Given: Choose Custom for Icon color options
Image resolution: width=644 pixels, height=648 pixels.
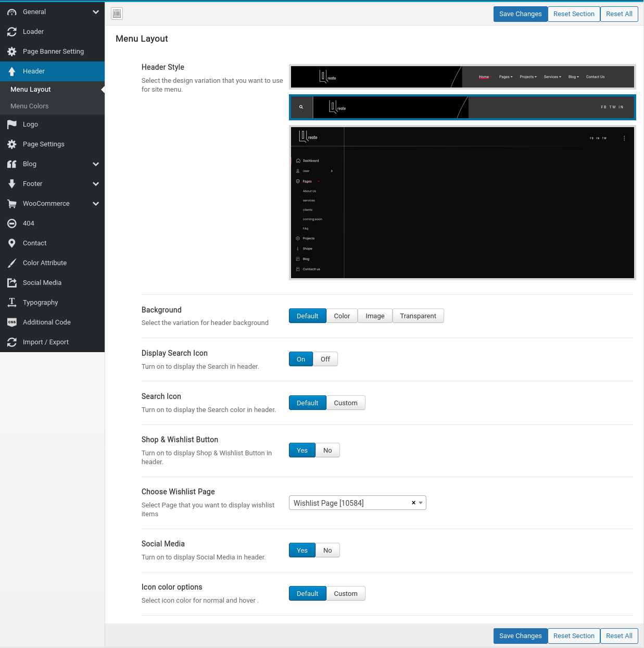Looking at the screenshot, I should [346, 594].
